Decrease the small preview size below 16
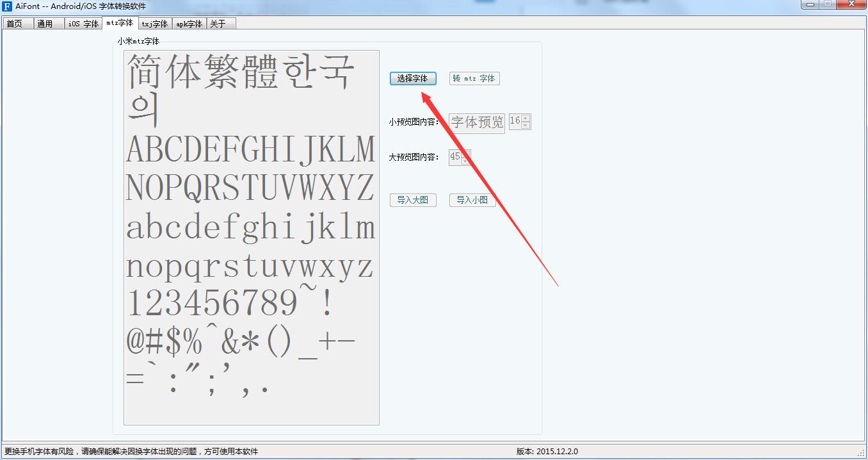This screenshot has height=460, width=868. click(526, 124)
